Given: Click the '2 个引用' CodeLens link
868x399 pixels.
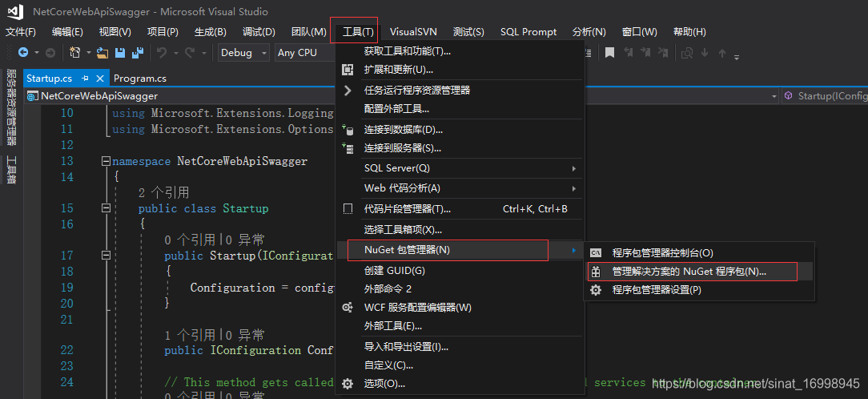Looking at the screenshot, I should click(164, 193).
